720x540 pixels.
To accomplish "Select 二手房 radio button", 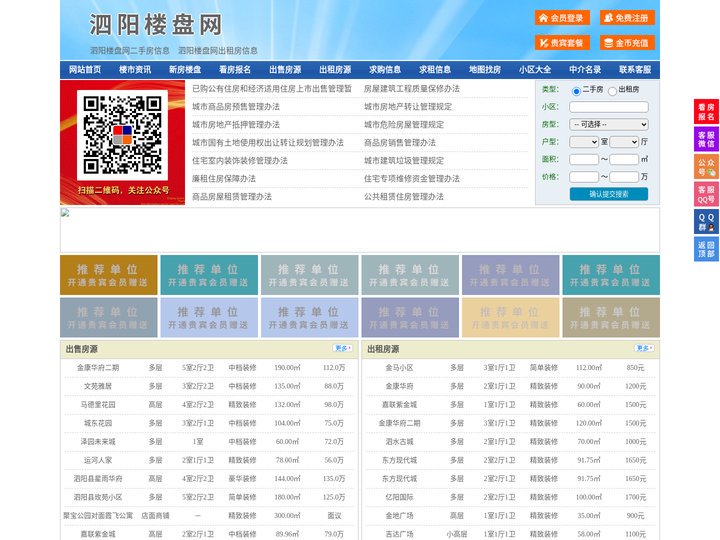I will coord(576,91).
